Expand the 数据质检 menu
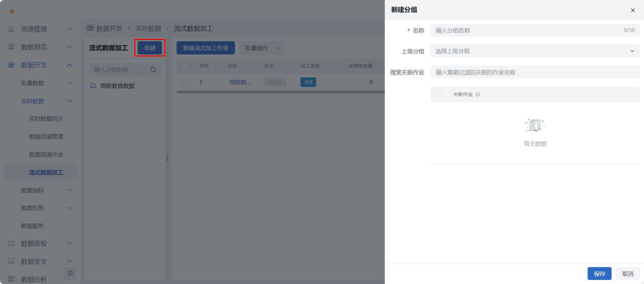The height and width of the screenshot is (284, 644). pyautogui.click(x=41, y=243)
